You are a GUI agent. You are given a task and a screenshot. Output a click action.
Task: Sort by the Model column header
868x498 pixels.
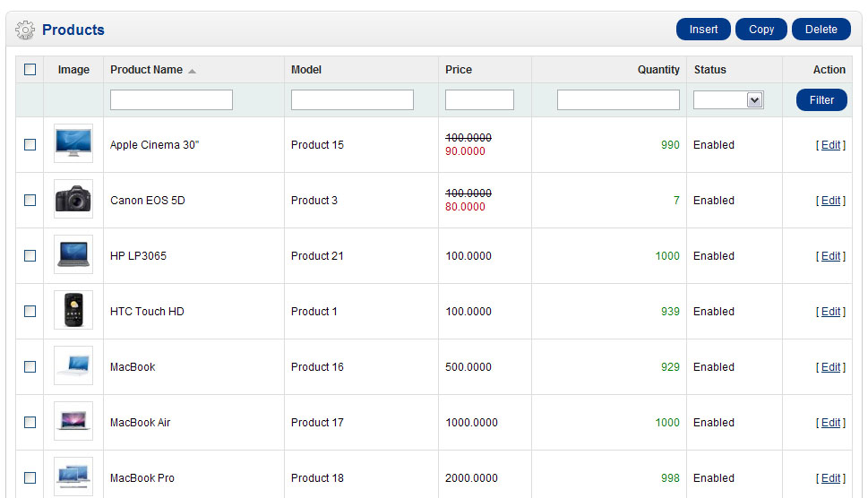pyautogui.click(x=306, y=70)
